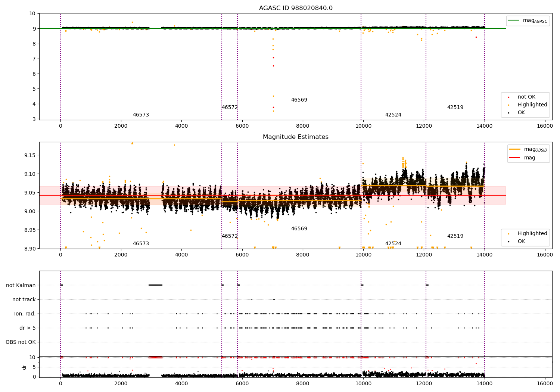Click OBSID label 46572 in top plot

click(x=230, y=108)
